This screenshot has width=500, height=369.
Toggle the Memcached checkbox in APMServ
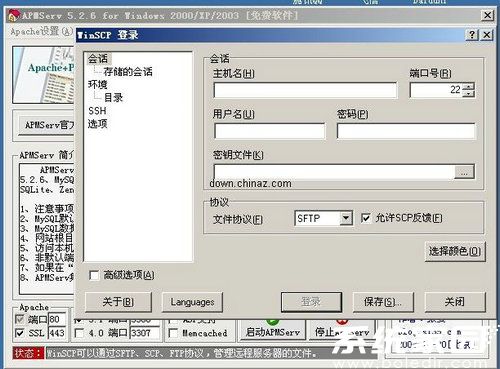tap(173, 333)
